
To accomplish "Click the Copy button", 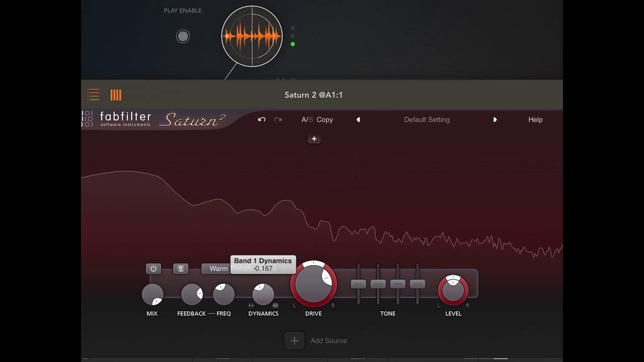I will coord(325,120).
